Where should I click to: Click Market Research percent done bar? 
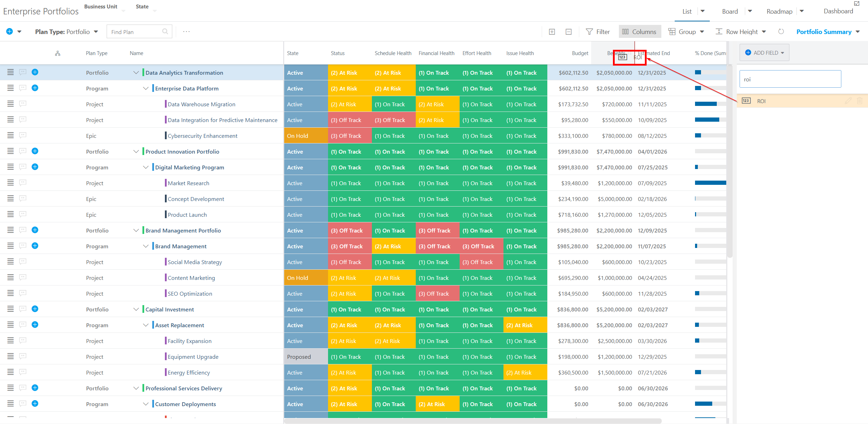[x=710, y=183]
